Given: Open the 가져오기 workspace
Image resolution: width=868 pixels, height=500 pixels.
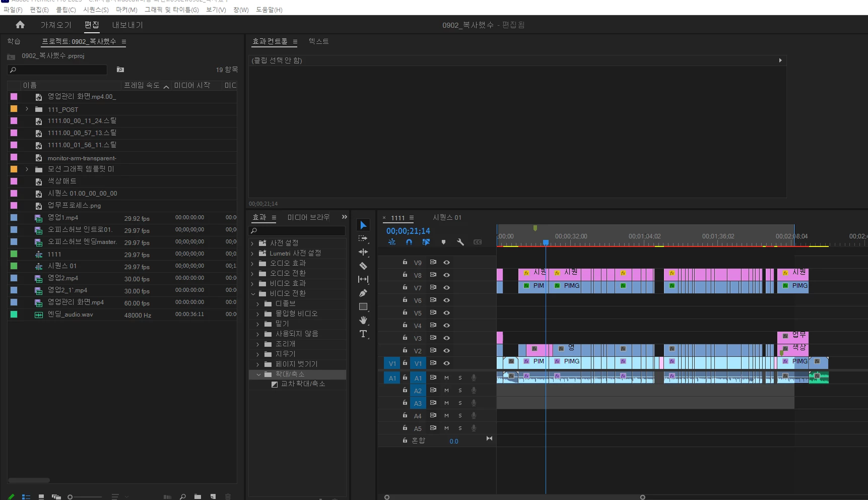Looking at the screenshot, I should (56, 25).
